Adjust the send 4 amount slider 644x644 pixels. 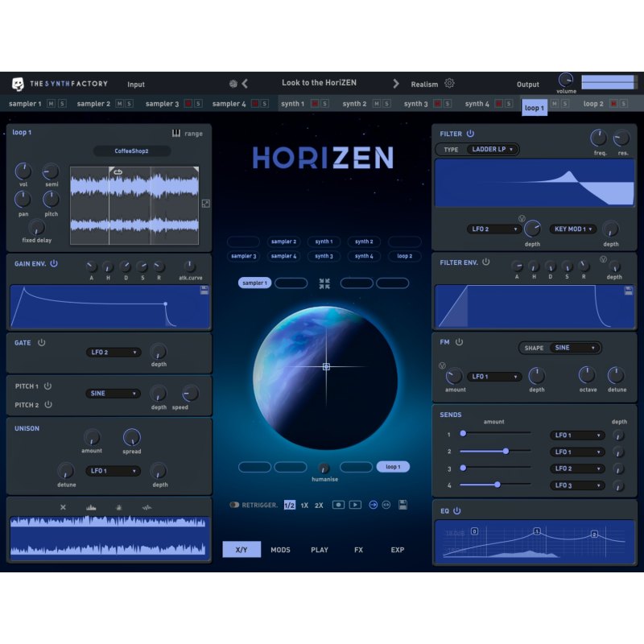(495, 485)
